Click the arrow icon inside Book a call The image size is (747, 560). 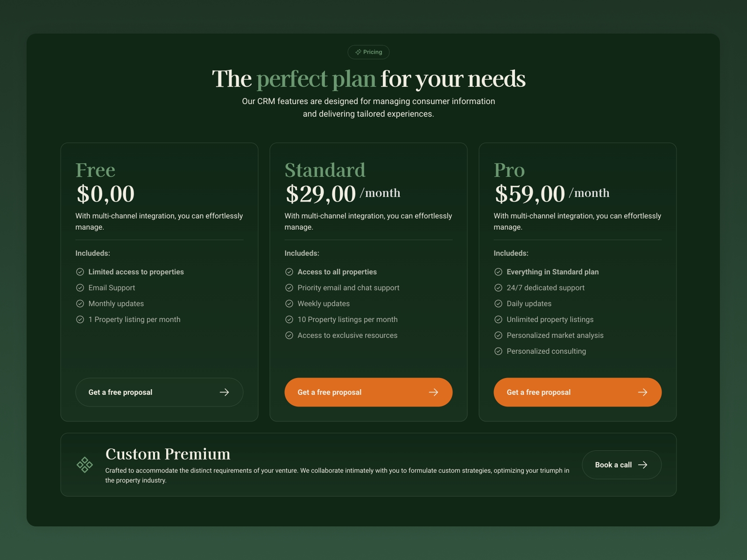tap(643, 465)
